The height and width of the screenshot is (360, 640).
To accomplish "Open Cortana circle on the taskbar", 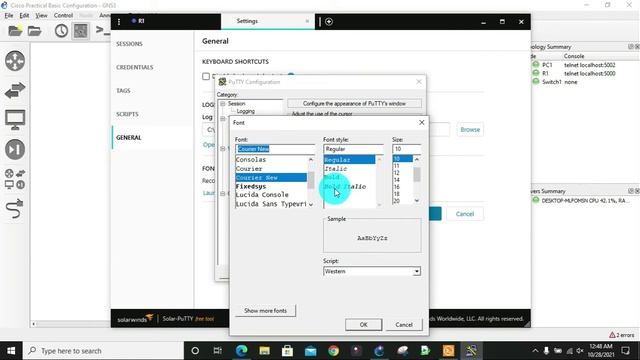I will coord(195,351).
